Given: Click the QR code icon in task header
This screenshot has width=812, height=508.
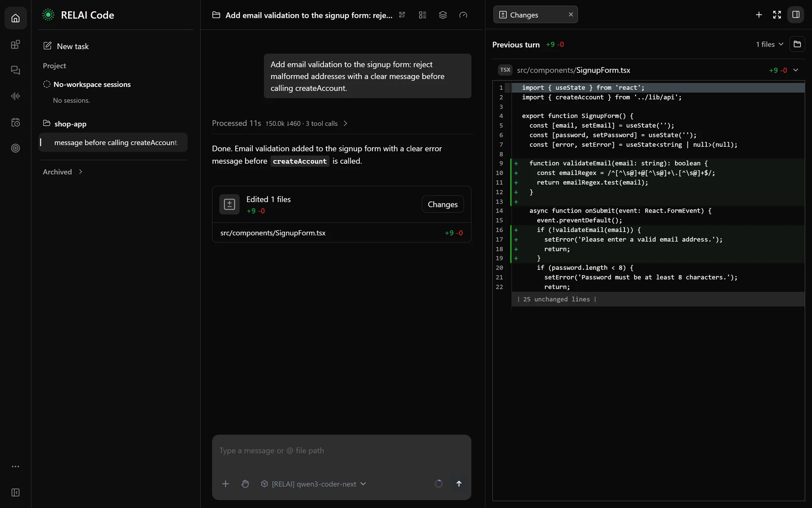Looking at the screenshot, I should [x=402, y=15].
